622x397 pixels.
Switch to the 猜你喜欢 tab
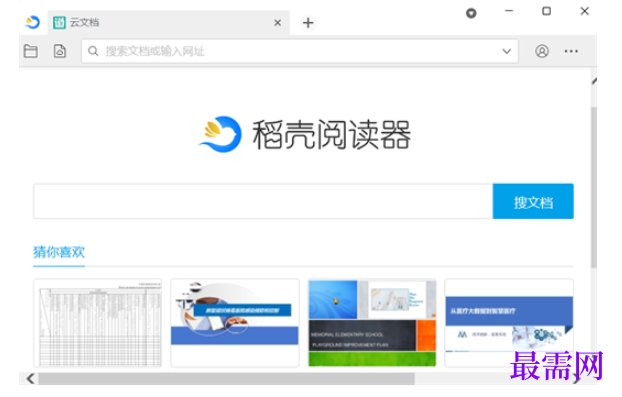coord(59,252)
